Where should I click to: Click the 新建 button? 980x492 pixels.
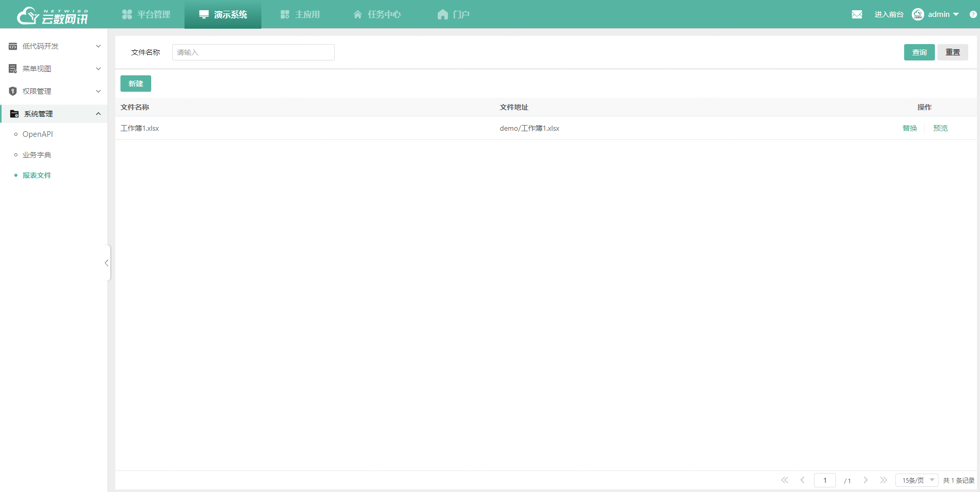(135, 83)
